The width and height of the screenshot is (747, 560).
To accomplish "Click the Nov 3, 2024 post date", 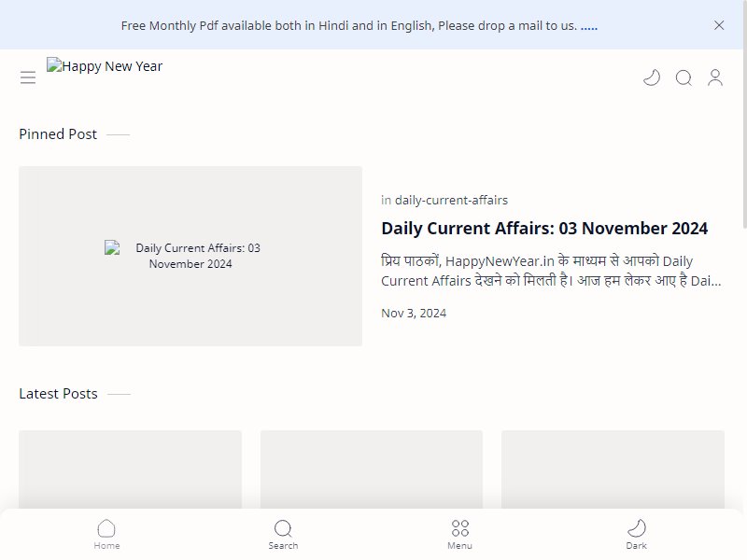I will 414,313.
